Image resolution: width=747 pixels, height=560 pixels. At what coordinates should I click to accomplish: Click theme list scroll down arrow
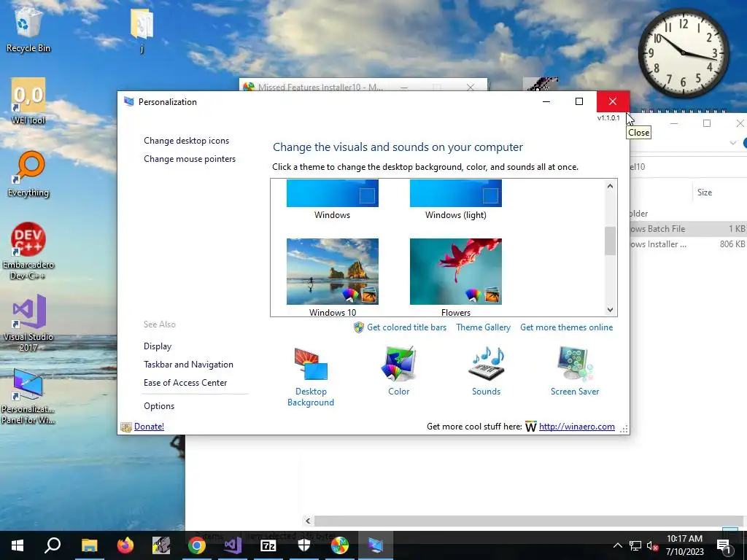point(611,309)
